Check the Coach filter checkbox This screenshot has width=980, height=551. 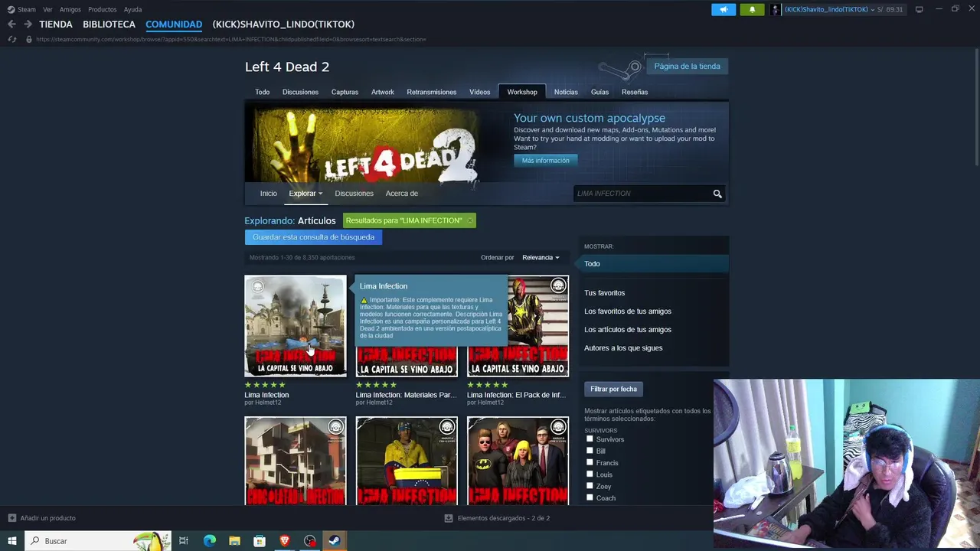click(x=590, y=497)
